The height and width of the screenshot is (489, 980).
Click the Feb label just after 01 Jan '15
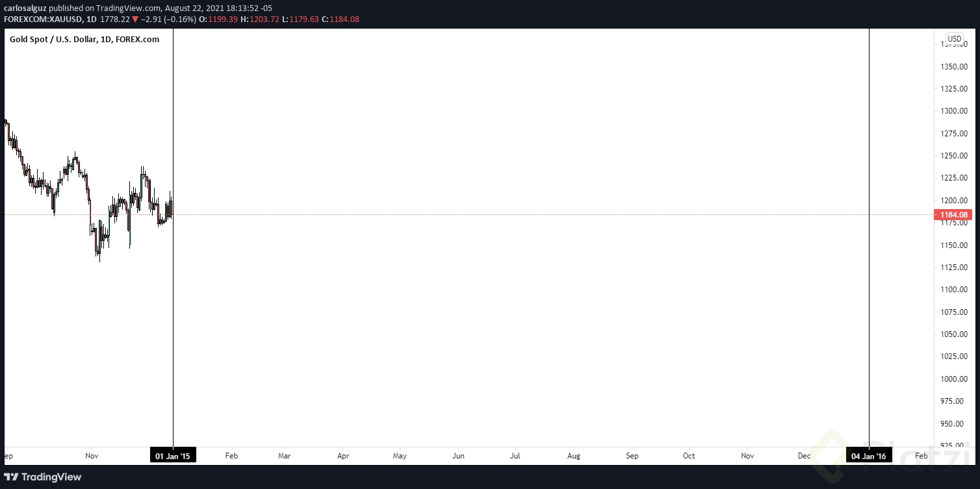click(x=231, y=456)
